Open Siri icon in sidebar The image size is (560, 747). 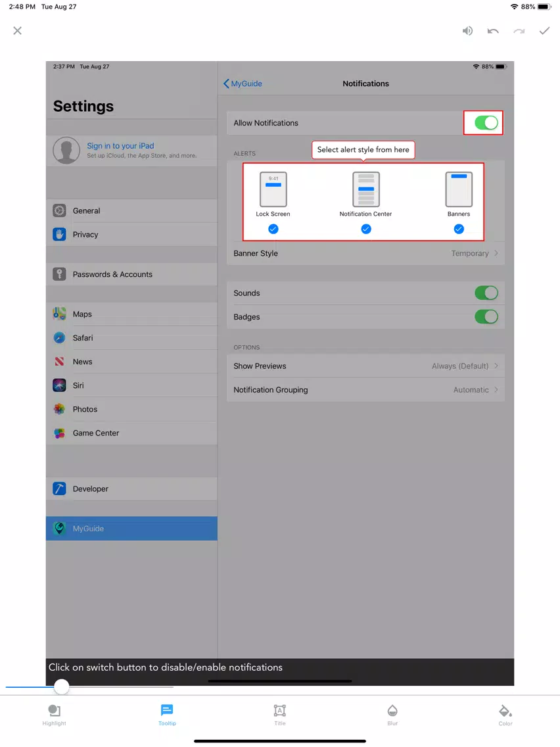coord(60,385)
